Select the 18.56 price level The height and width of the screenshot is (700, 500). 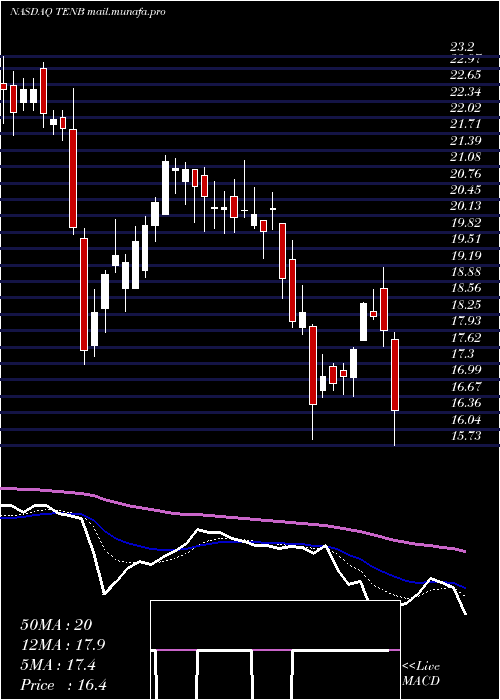[x=466, y=288]
